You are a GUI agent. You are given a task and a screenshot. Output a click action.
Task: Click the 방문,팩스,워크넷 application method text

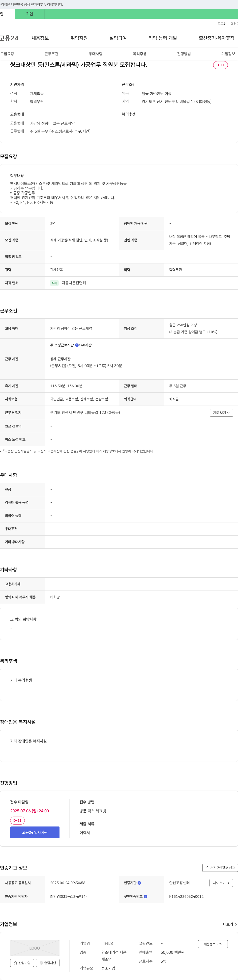point(92,811)
